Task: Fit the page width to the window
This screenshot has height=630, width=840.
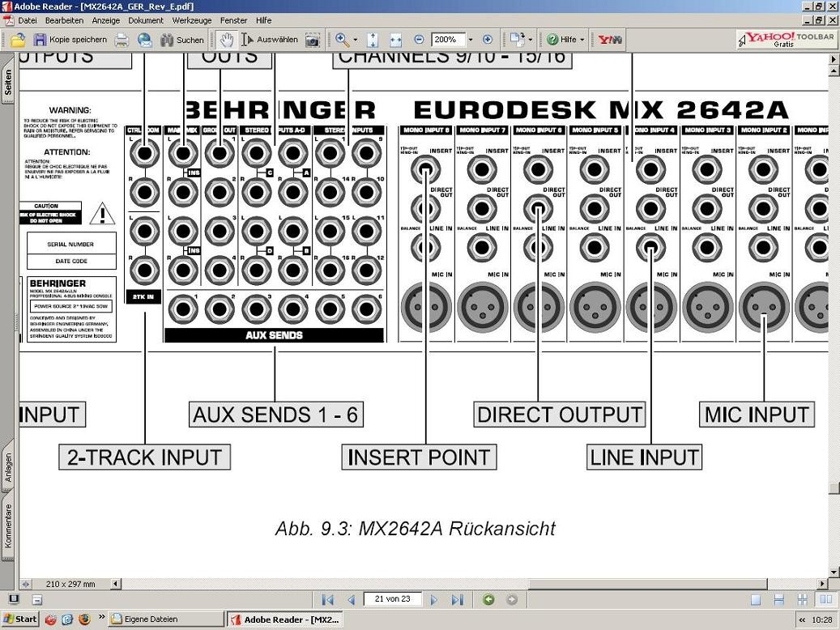Action: tap(395, 40)
